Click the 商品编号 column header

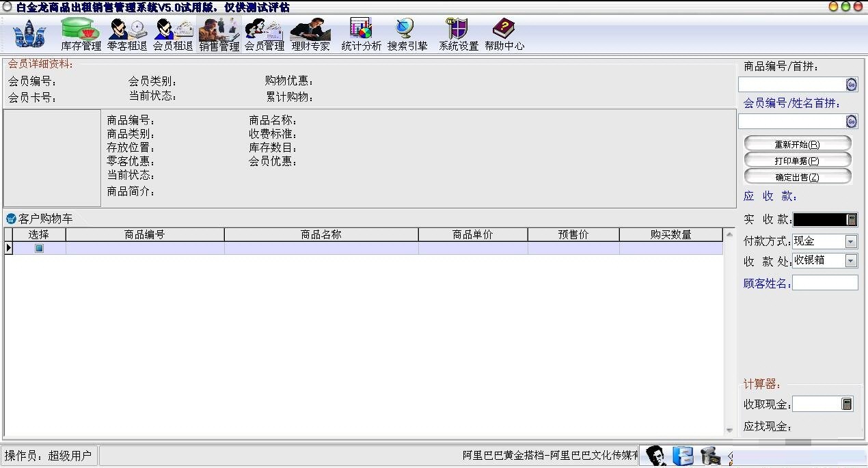pos(145,234)
